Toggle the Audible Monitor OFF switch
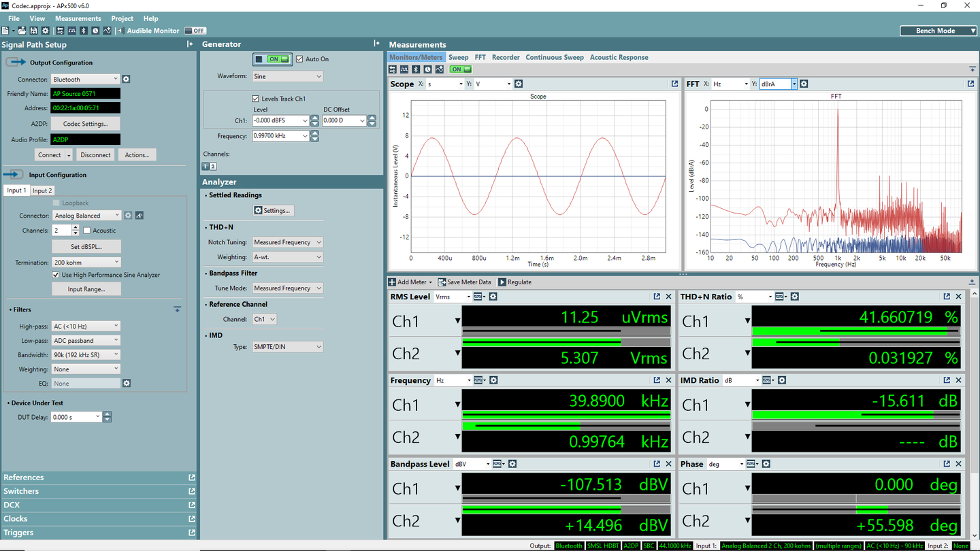 195,31
